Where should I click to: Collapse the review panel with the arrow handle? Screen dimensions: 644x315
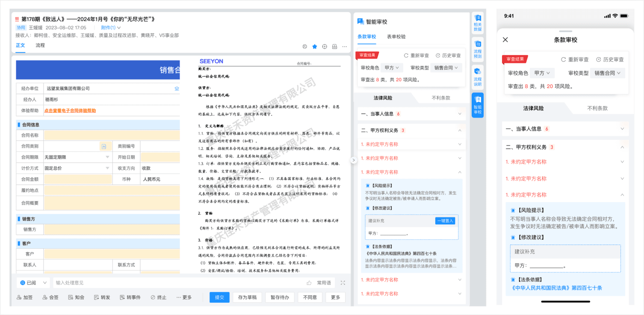[x=354, y=160]
